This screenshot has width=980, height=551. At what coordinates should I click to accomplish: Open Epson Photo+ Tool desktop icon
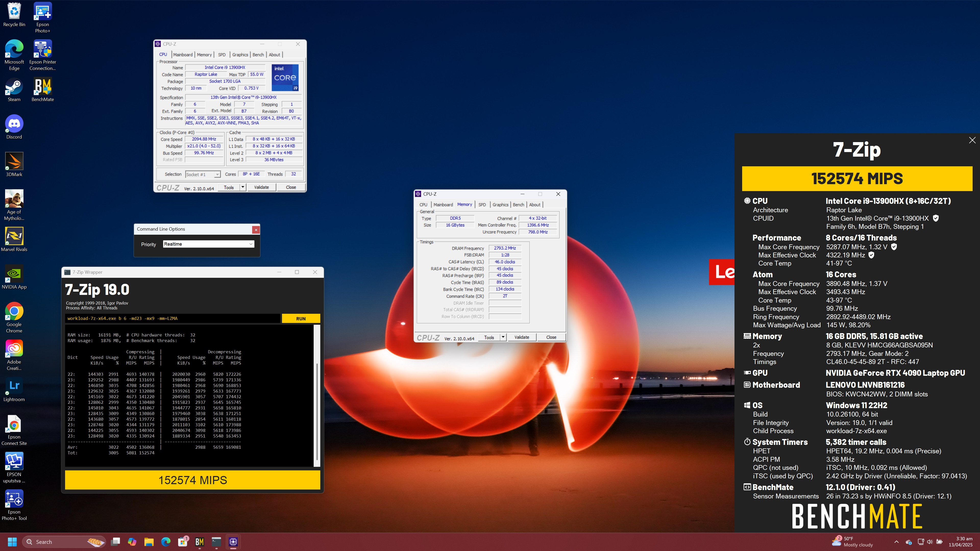click(x=14, y=505)
